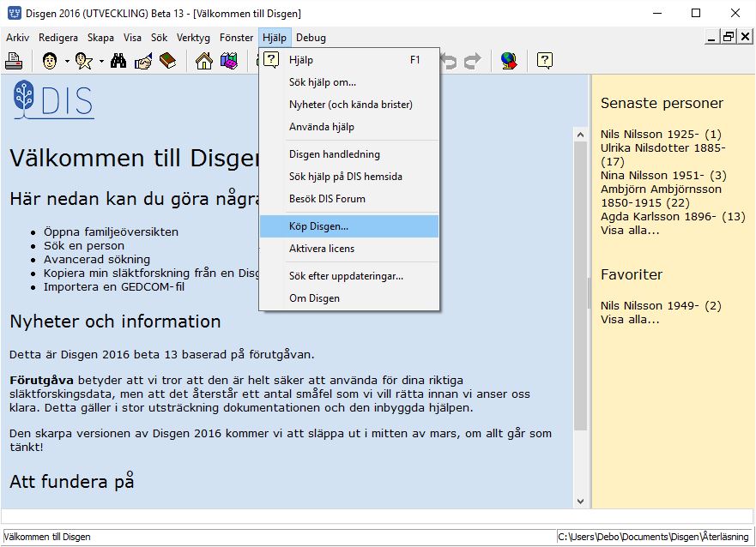Click the printer icon in the toolbar
Image resolution: width=756 pixels, height=547 pixels.
[14, 61]
